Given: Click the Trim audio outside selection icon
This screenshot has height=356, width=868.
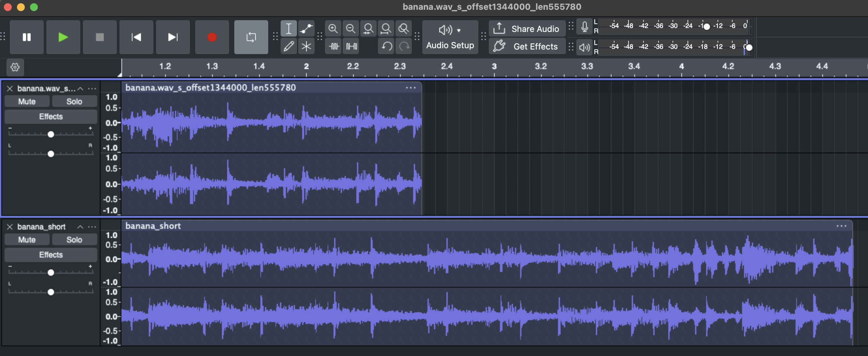Looking at the screenshot, I should click(x=333, y=46).
